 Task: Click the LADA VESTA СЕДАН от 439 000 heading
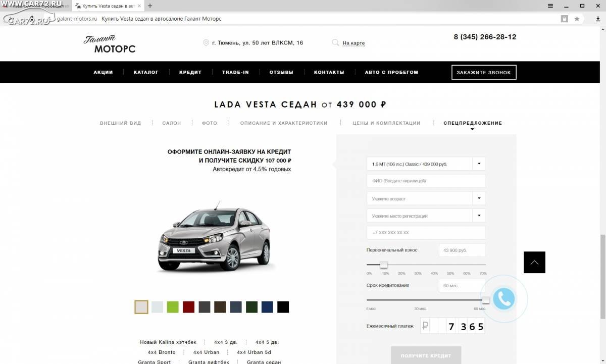pos(300,105)
